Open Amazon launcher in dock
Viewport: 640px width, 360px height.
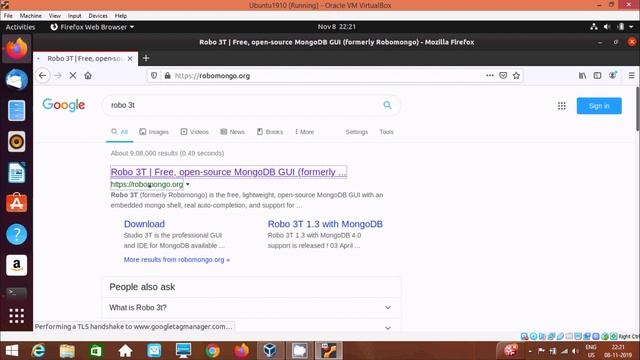click(16, 265)
